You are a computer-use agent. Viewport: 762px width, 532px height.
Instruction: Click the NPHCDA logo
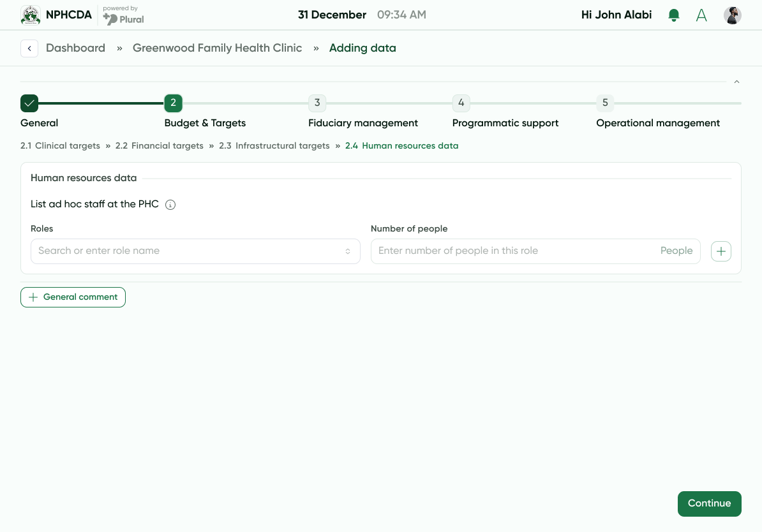(x=31, y=15)
